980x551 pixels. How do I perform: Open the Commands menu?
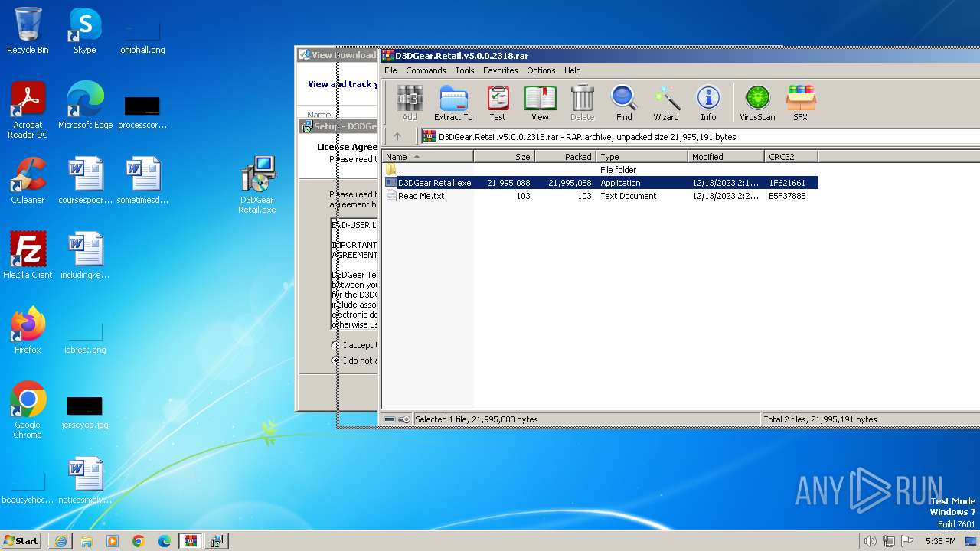tap(426, 70)
